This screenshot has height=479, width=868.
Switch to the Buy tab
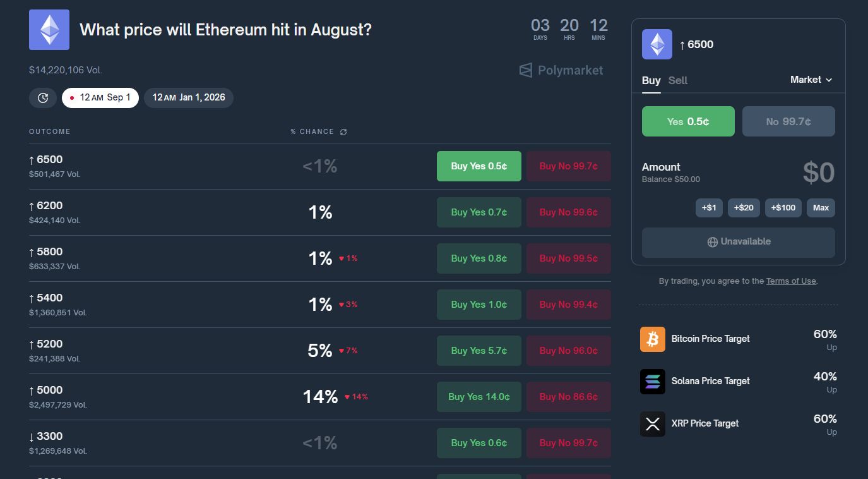[x=651, y=80]
